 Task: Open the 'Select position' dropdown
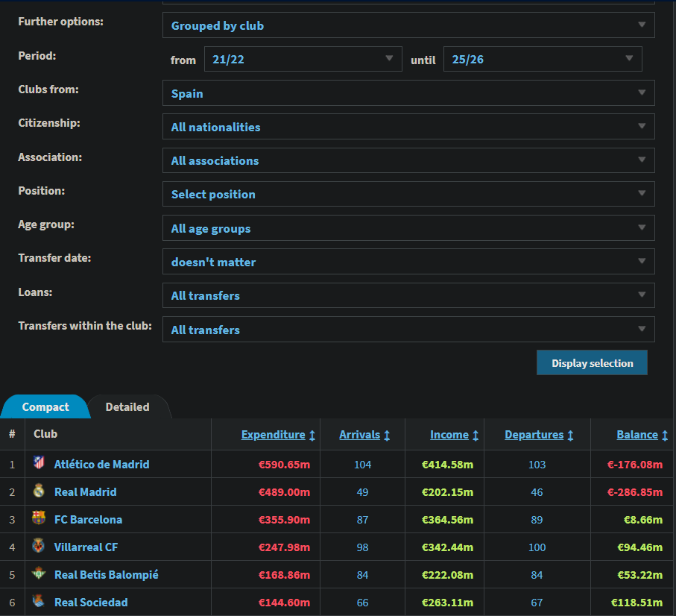[x=408, y=194]
